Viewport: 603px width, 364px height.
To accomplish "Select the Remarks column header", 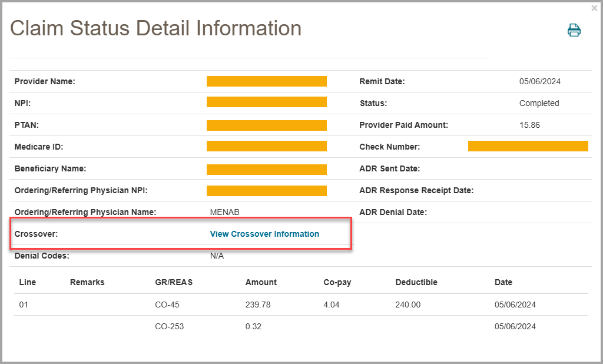I will pyautogui.click(x=87, y=282).
